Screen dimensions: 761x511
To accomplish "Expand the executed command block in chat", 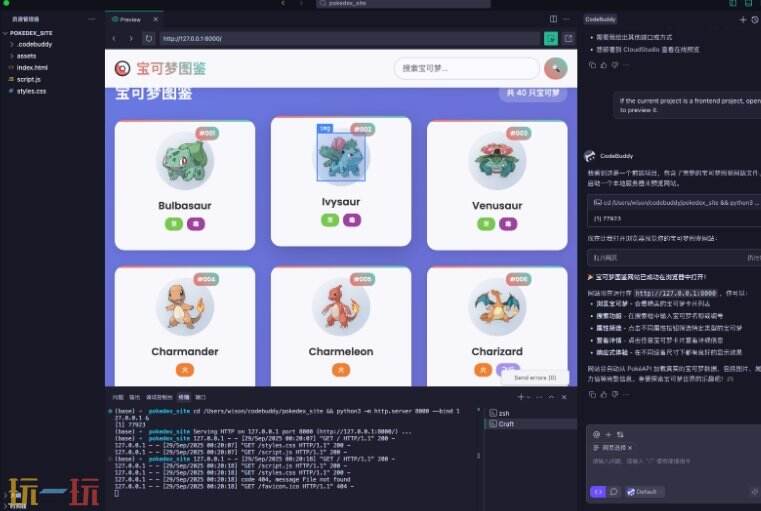I will pos(675,203).
